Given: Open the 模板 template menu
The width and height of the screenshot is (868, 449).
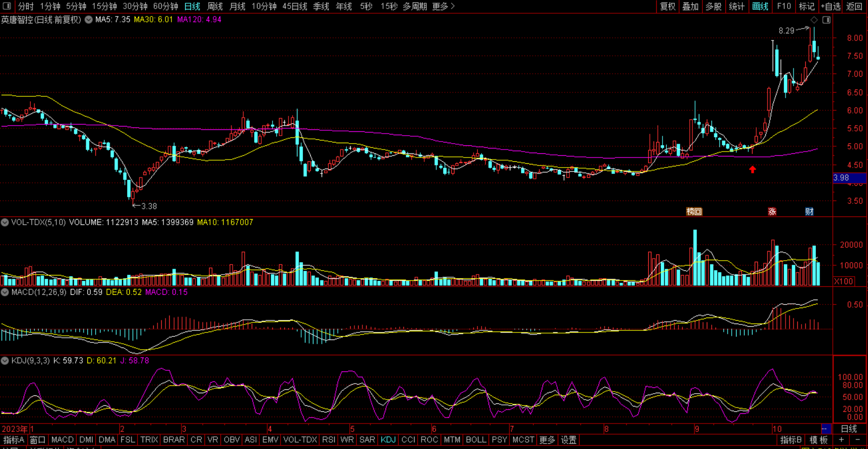Looking at the screenshot, I should [x=819, y=440].
